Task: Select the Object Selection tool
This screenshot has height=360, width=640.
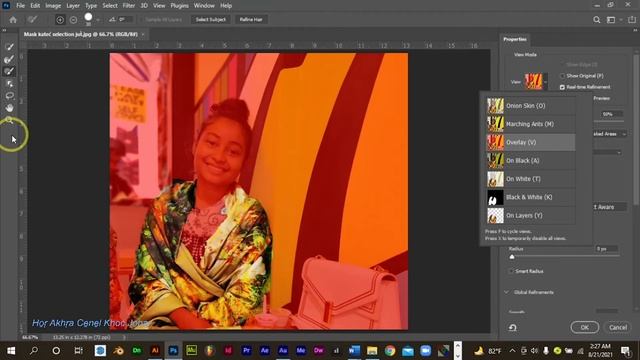Action: [9, 84]
